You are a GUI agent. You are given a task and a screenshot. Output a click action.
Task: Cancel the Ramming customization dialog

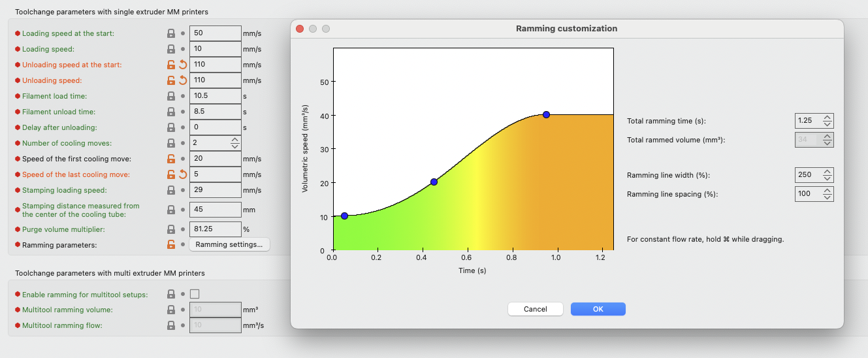[535, 309]
